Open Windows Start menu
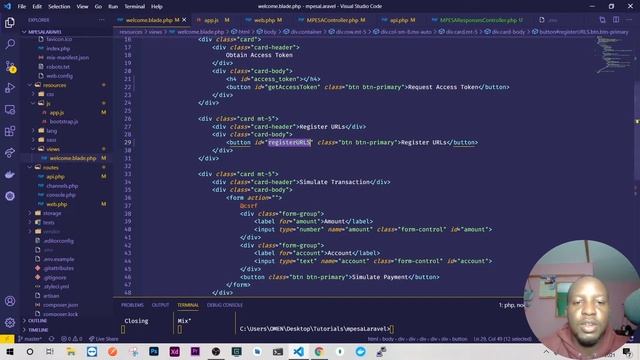The width and height of the screenshot is (640, 360). pyautogui.click(x=9, y=351)
